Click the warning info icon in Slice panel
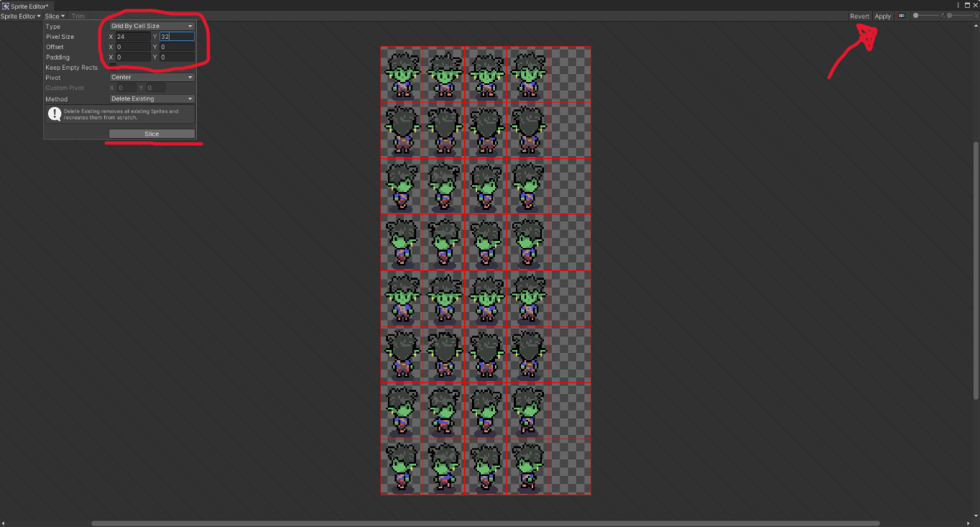 click(54, 114)
